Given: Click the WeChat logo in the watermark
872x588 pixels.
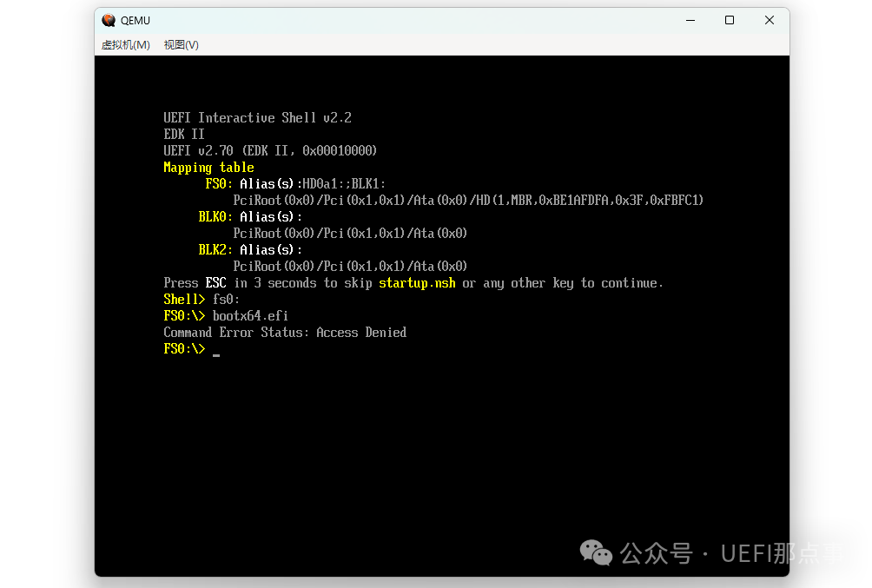Looking at the screenshot, I should [596, 552].
